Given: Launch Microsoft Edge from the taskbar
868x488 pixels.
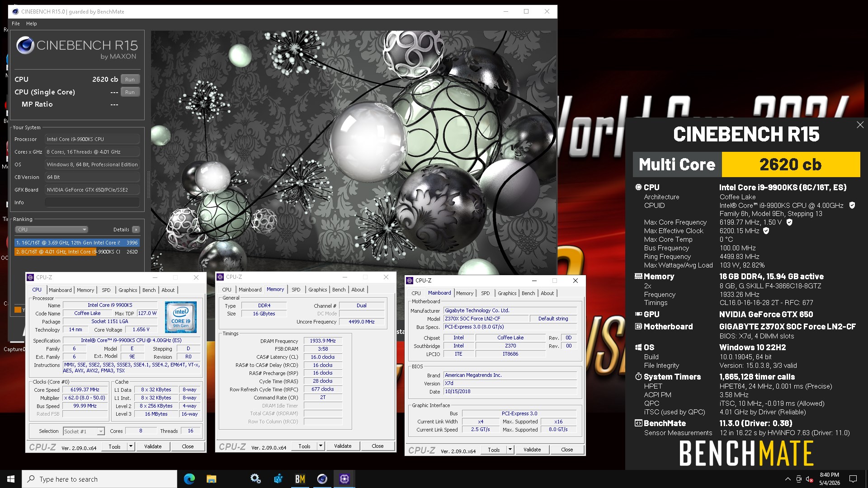Looking at the screenshot, I should click(189, 479).
